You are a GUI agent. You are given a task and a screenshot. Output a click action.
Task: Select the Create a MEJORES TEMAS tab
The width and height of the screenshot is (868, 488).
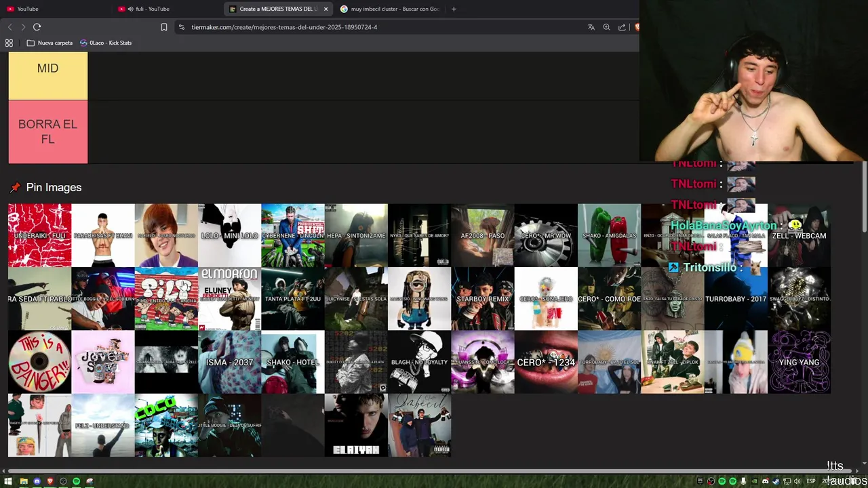(x=278, y=9)
